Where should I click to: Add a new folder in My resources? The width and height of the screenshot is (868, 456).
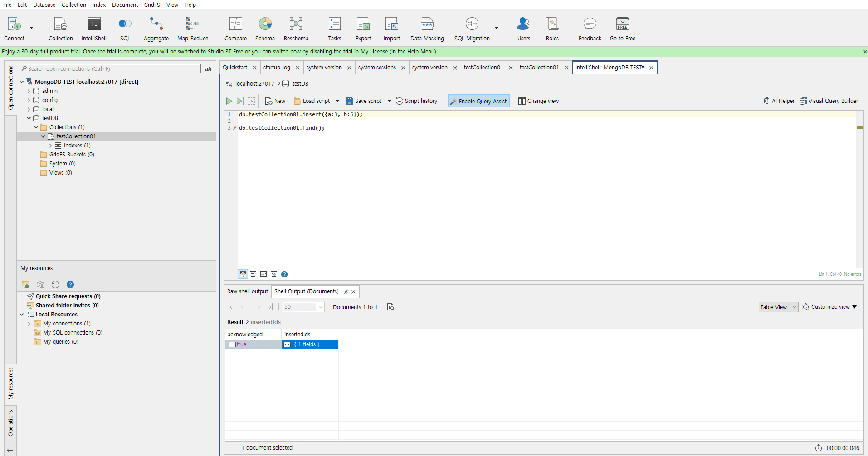[25, 285]
